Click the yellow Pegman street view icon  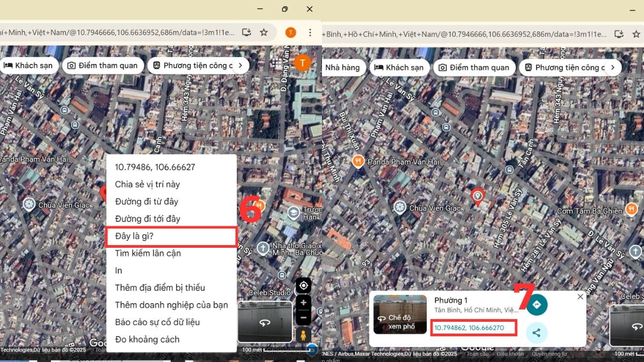click(x=304, y=336)
